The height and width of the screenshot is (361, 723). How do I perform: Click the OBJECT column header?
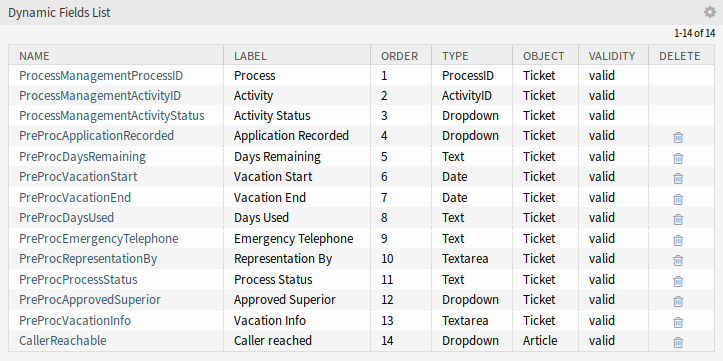[x=544, y=56]
